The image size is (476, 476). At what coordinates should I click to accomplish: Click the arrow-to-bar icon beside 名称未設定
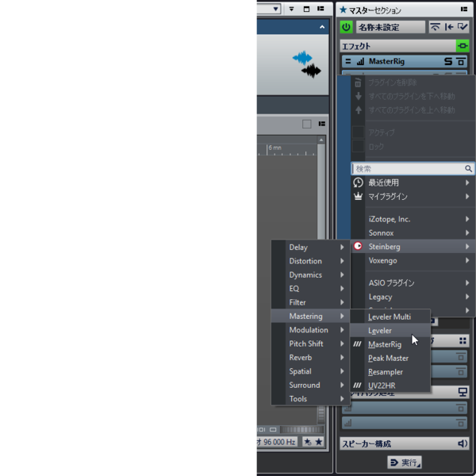(449, 27)
